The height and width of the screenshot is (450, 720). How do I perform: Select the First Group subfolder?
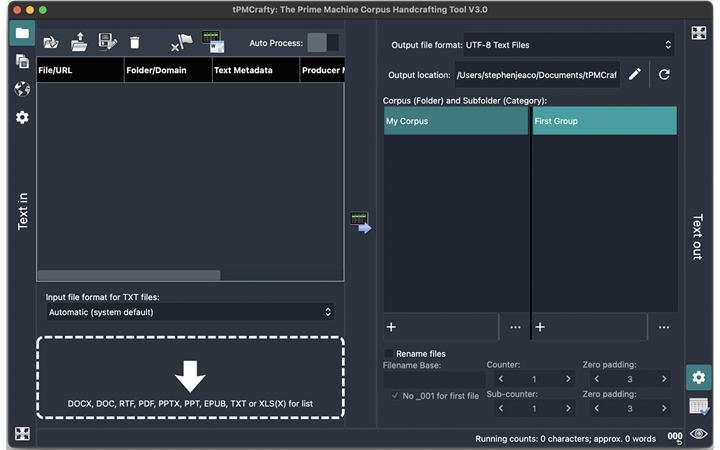pos(604,121)
